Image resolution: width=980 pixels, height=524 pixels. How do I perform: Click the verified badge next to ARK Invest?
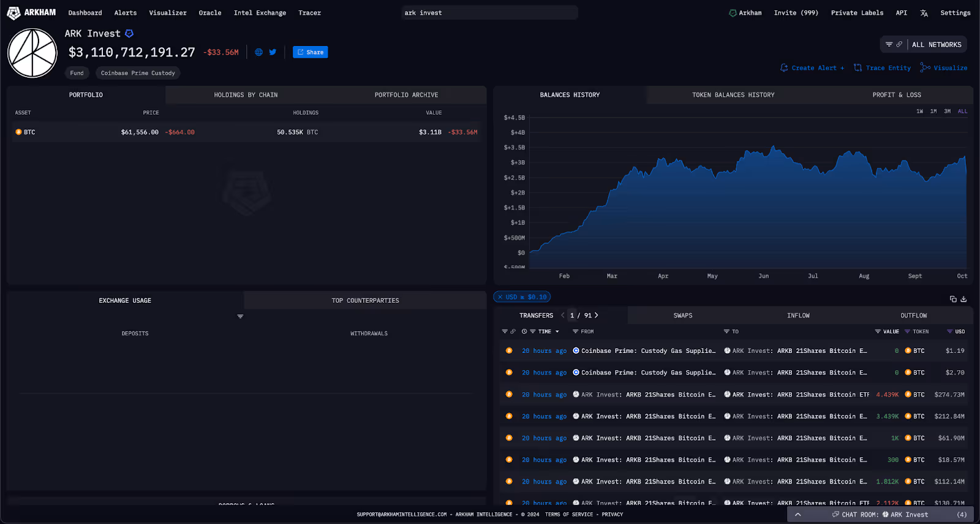tap(129, 34)
